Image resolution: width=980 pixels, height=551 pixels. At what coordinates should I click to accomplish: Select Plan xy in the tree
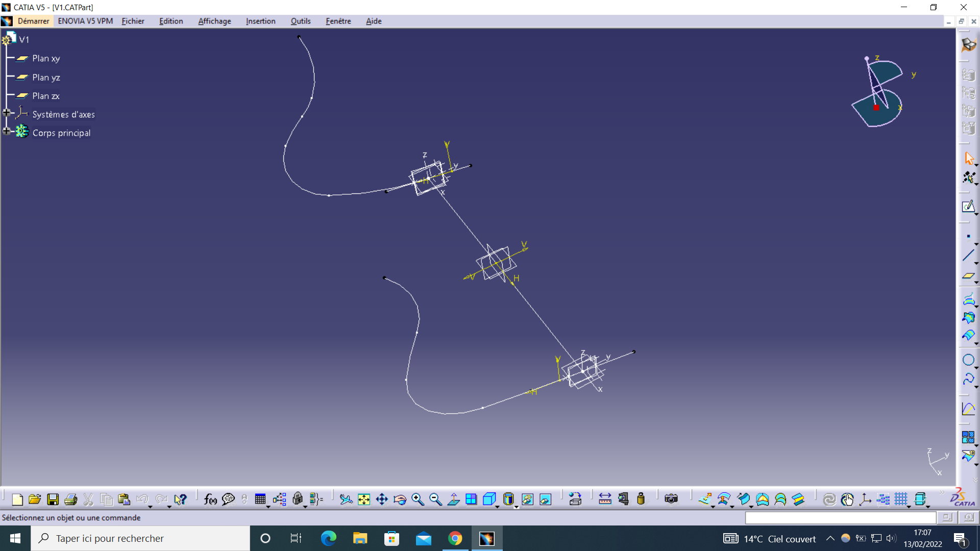point(46,59)
